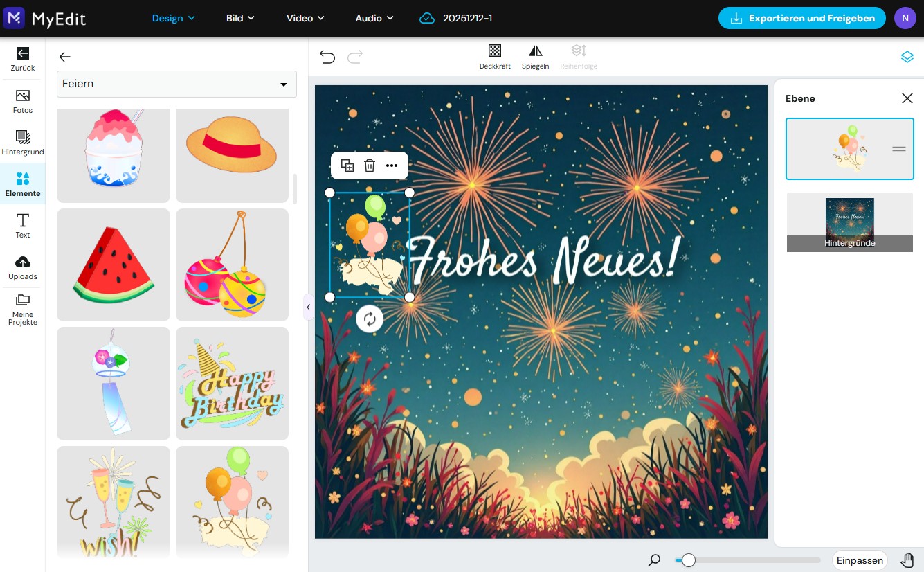
Task: Click the zoom magnifier icon
Action: (654, 560)
